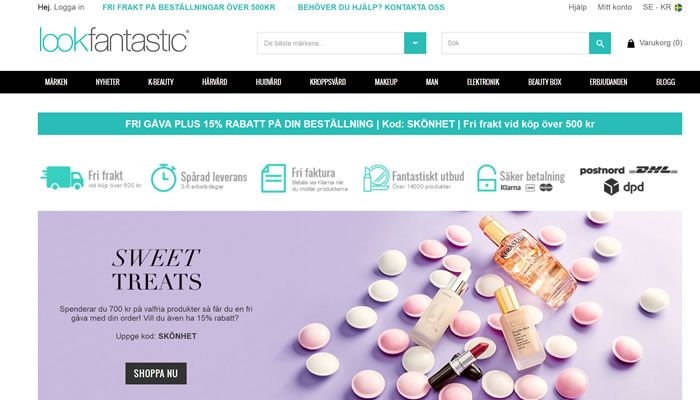The height and width of the screenshot is (400, 700).
Task: Click the Swedish flag country icon
Action: point(678,8)
